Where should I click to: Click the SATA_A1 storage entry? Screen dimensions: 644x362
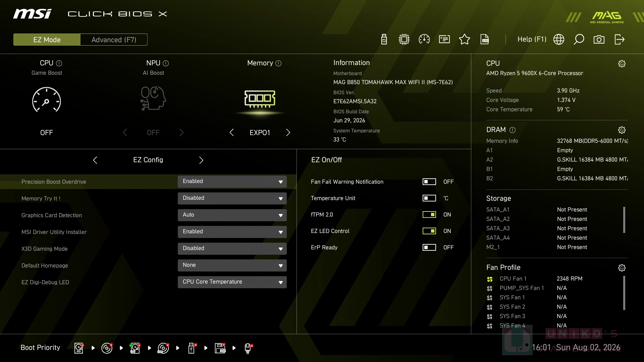pos(537,210)
